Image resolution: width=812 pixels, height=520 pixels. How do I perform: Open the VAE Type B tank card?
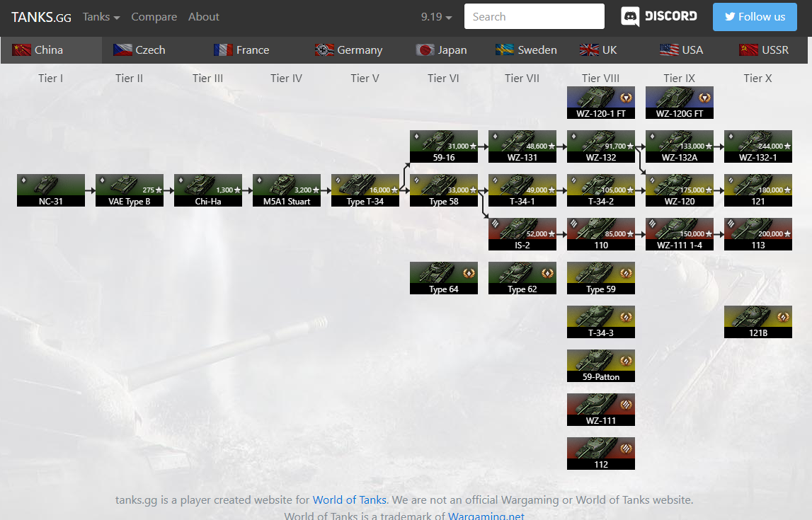[130, 190]
